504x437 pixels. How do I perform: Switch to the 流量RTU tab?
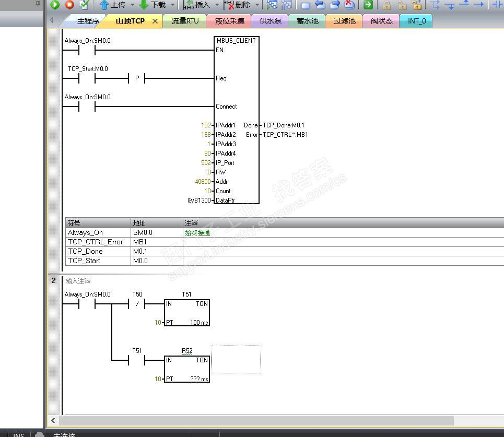click(x=185, y=21)
